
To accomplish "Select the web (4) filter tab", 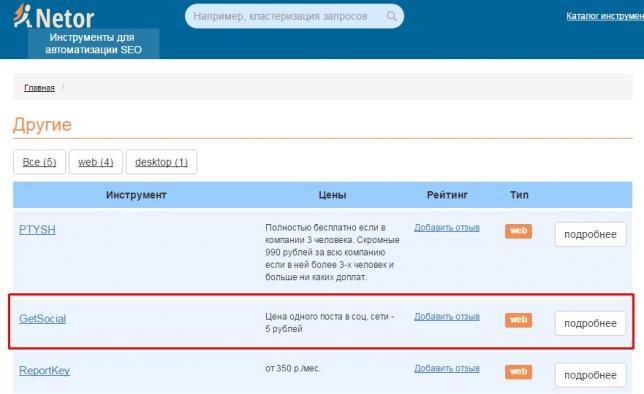I will (x=96, y=162).
